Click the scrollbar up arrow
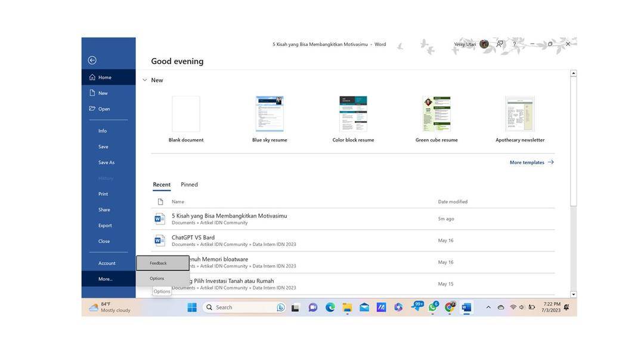 click(574, 73)
